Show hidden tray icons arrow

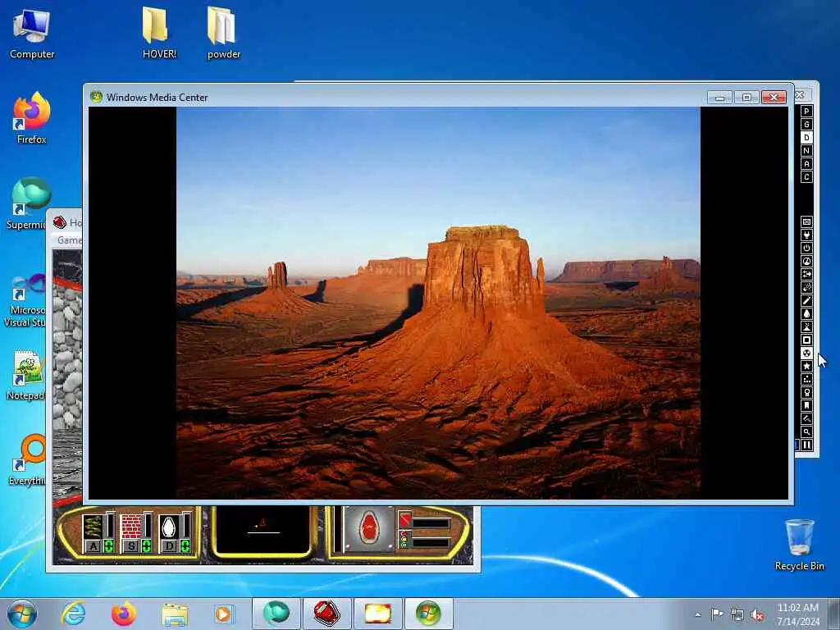(x=697, y=614)
